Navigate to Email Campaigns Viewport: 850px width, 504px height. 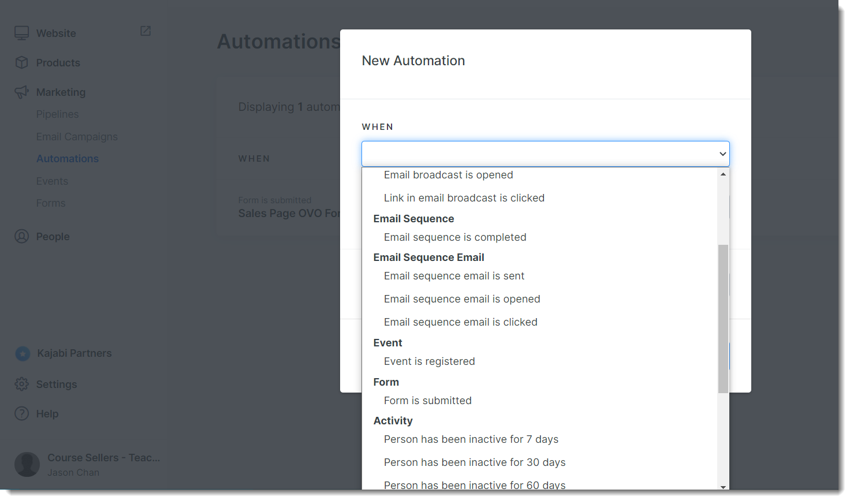click(77, 137)
